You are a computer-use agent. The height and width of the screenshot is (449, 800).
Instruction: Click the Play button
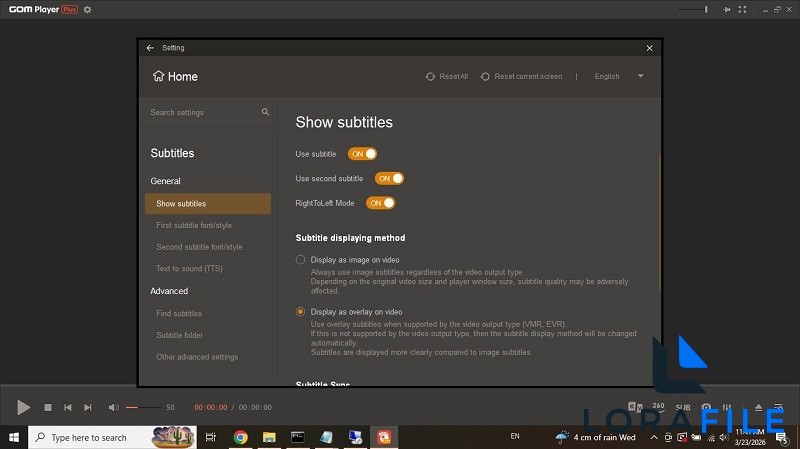pos(23,407)
